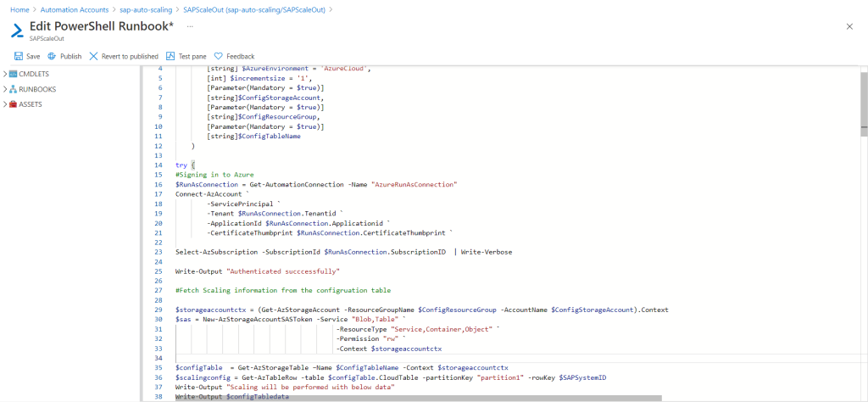Click the Feedback heart icon
The image size is (868, 402).
tap(218, 57)
